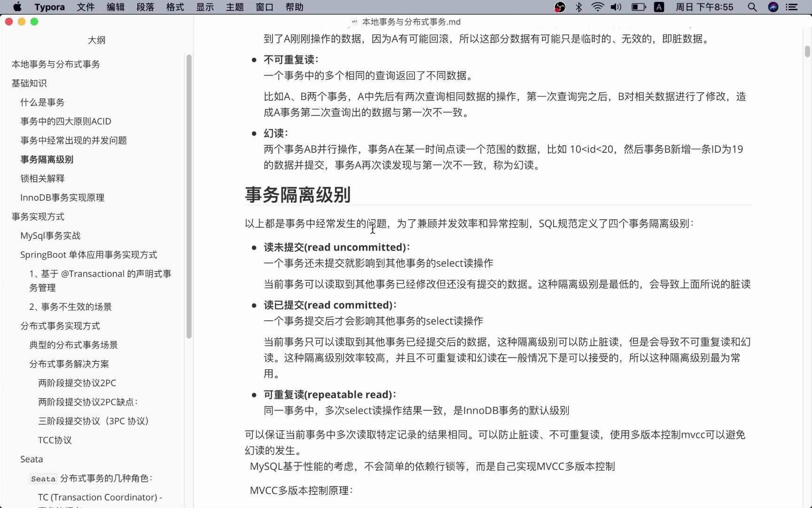Viewport: 812px width, 508px height.
Task: Open the Apple menu
Action: click(x=17, y=7)
